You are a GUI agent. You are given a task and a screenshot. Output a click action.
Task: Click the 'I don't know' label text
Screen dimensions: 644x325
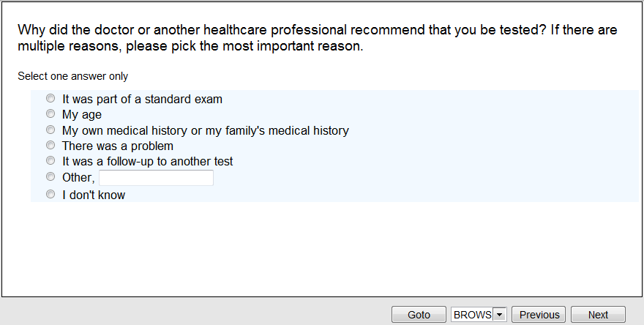pyautogui.click(x=94, y=195)
